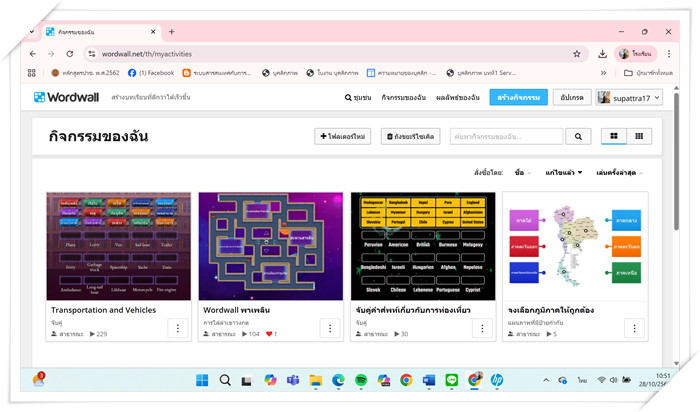Switch to small tile grid view

[x=638, y=136]
